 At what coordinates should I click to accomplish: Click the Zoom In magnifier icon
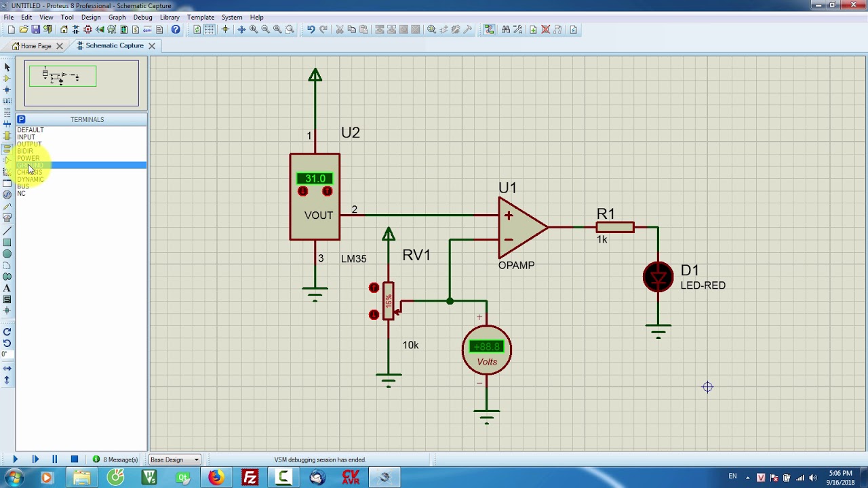click(254, 30)
